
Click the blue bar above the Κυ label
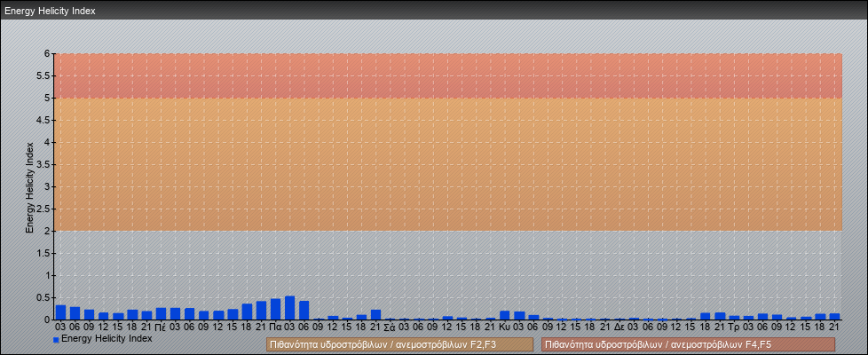(505, 315)
